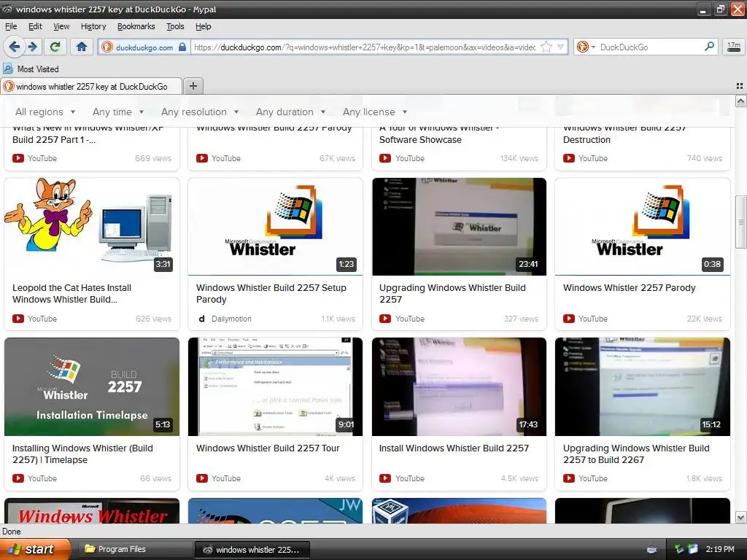This screenshot has width=747, height=560.
Task: Click the title Installing Windows Whistler Timelapse
Action: [82, 454]
